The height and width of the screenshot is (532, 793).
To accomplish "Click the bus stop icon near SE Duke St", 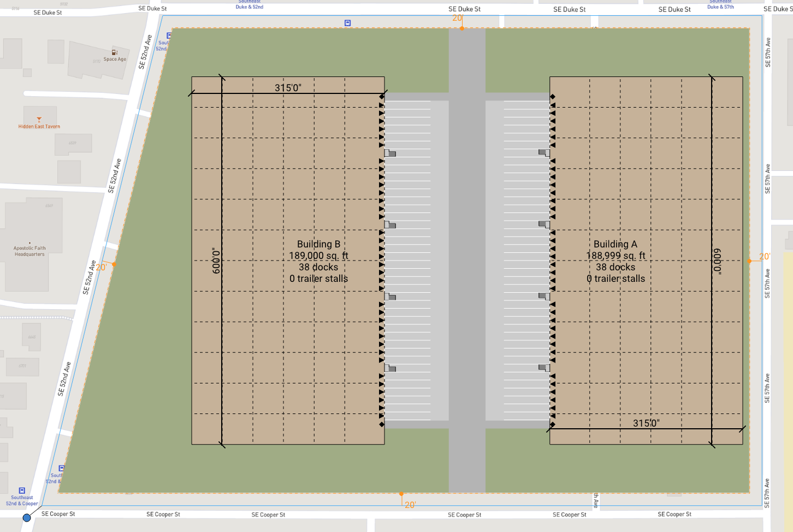I will tap(347, 23).
